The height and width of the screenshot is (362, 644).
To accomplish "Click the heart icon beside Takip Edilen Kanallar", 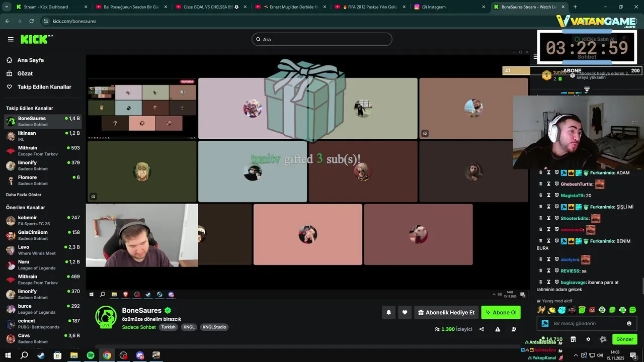I will (x=9, y=87).
